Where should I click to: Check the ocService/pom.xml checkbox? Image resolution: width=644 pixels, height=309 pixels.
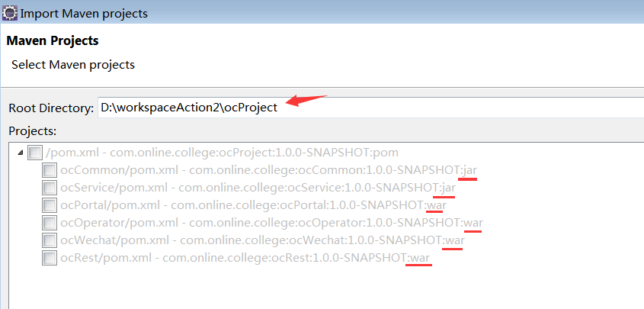[50, 188]
